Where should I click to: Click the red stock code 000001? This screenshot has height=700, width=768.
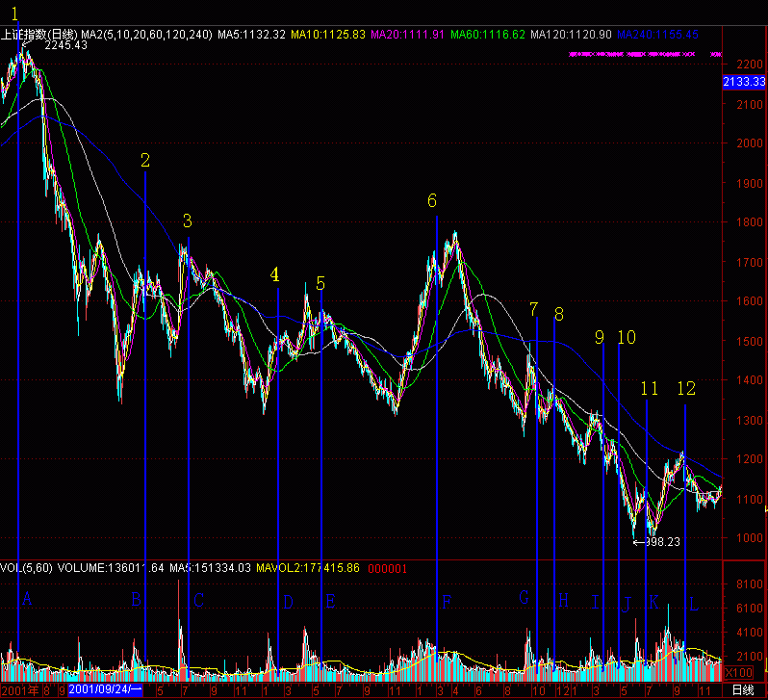(x=387, y=569)
